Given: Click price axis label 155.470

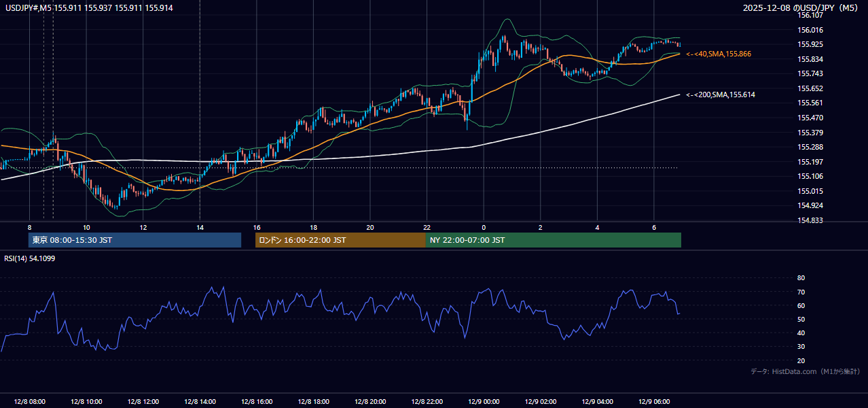Looking at the screenshot, I should pyautogui.click(x=810, y=118).
